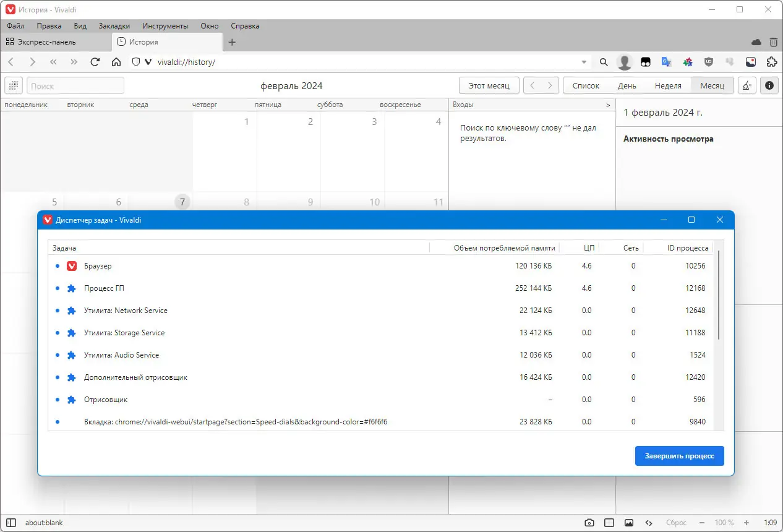The image size is (783, 532).
Task: Open the Вид menu
Action: tap(80, 26)
